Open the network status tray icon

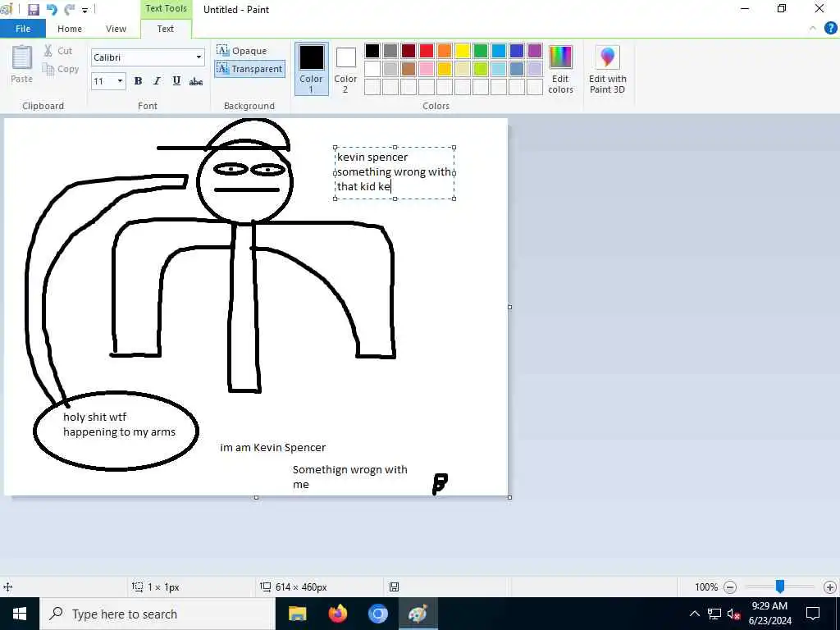pyautogui.click(x=714, y=614)
